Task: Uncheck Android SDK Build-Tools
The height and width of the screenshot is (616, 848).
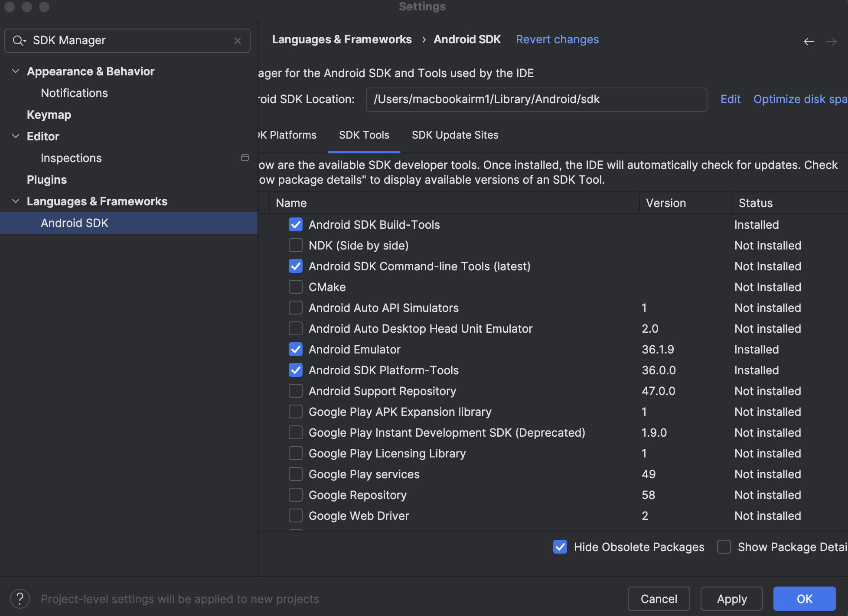Action: 296,225
